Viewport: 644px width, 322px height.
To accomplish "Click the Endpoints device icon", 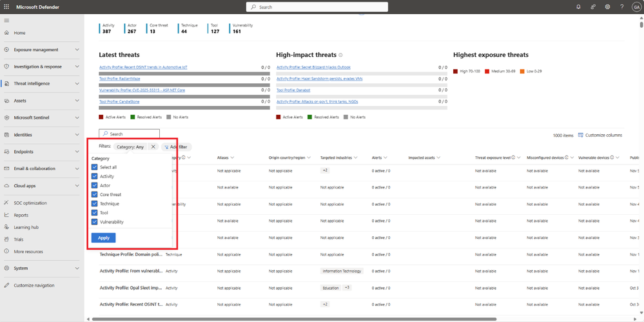I will [x=6, y=152].
